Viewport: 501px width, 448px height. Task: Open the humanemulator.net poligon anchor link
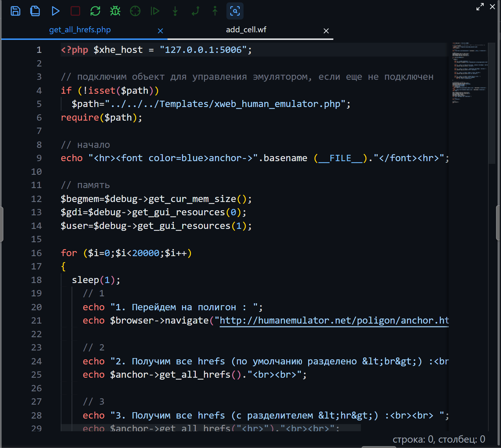point(334,320)
